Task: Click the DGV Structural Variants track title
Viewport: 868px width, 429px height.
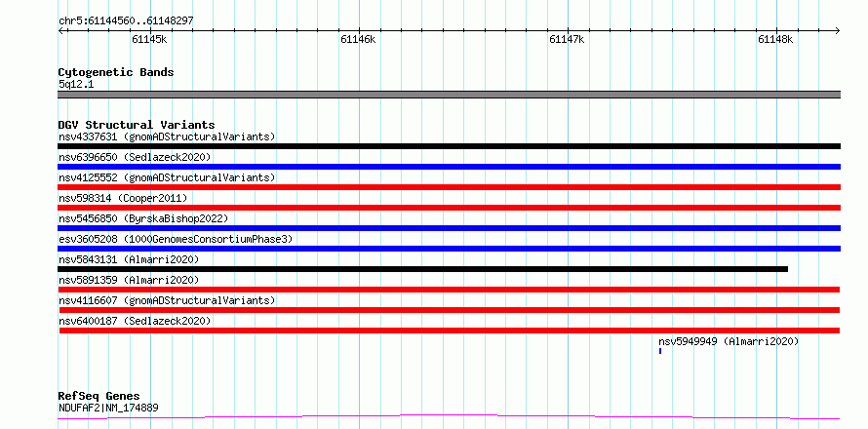Action: tap(137, 125)
